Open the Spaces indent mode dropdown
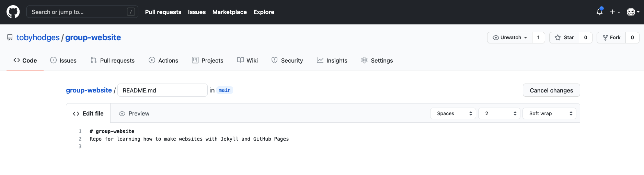The height and width of the screenshot is (175, 644). pos(453,113)
